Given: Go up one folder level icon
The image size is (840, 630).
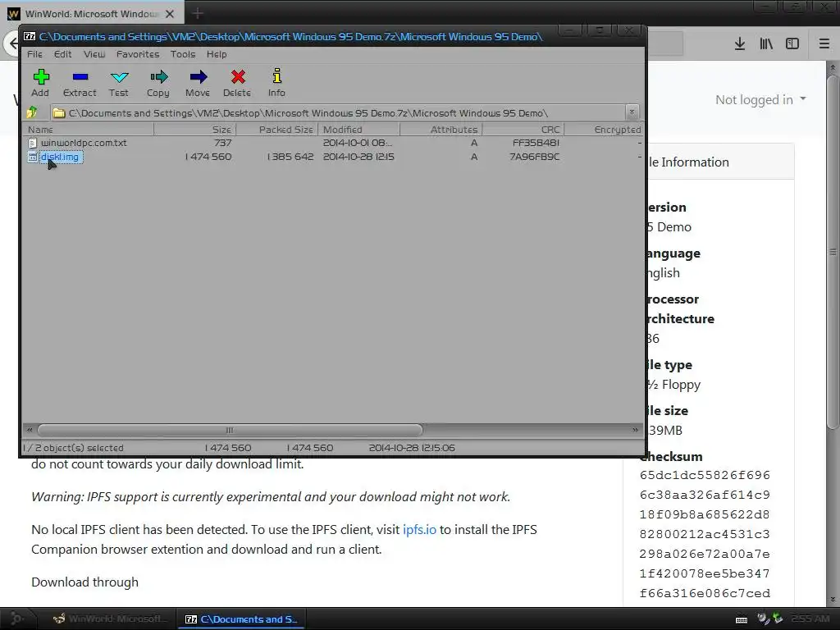Looking at the screenshot, I should pyautogui.click(x=32, y=112).
